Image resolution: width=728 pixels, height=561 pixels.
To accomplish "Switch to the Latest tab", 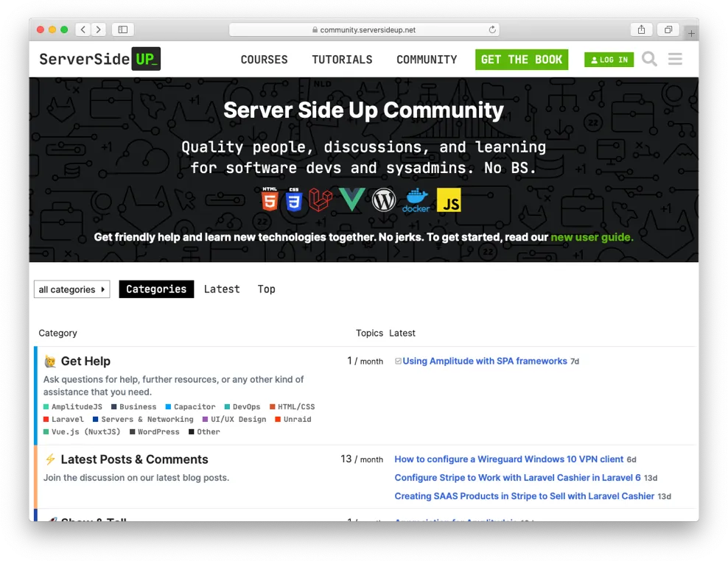I will tap(222, 289).
